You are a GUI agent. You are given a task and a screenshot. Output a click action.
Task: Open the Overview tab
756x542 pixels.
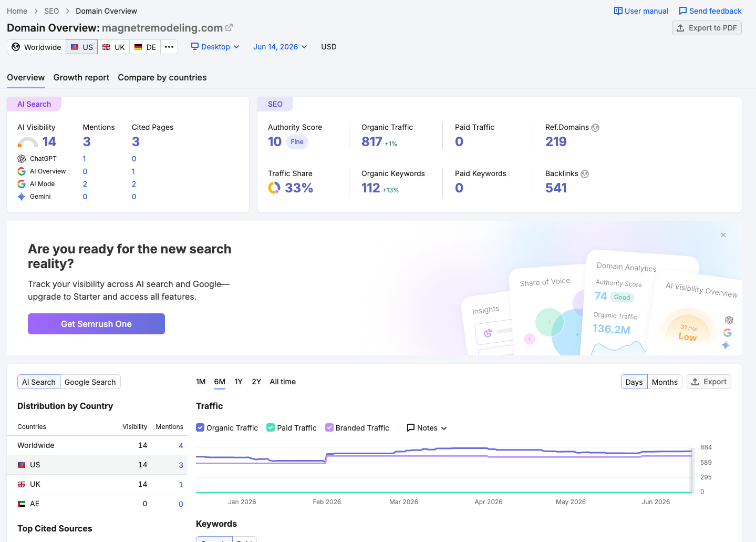[x=26, y=77]
